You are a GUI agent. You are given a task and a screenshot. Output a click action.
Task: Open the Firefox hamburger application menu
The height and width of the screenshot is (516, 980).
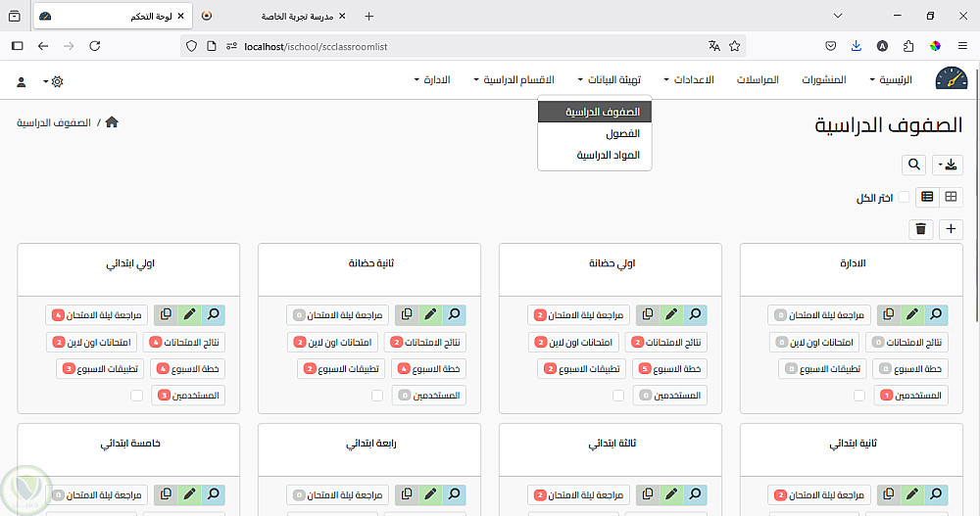tap(962, 46)
